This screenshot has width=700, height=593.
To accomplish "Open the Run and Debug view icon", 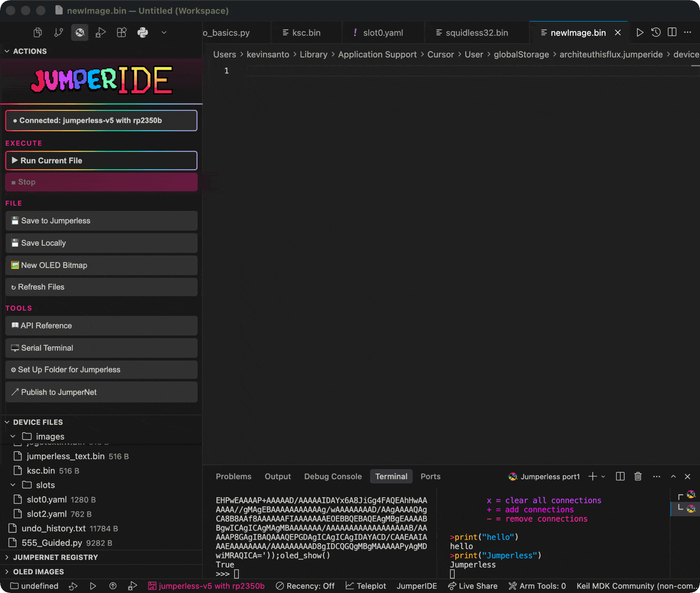I will click(101, 33).
